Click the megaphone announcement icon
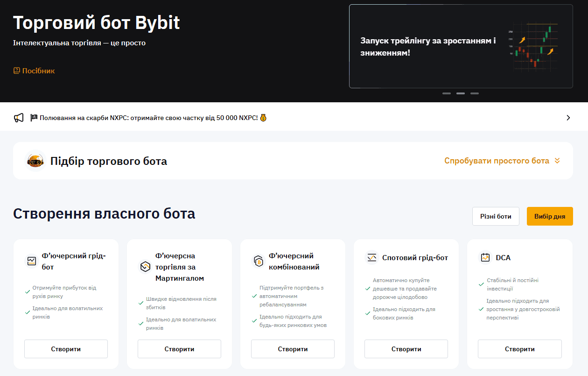The width and height of the screenshot is (588, 376). (19, 118)
